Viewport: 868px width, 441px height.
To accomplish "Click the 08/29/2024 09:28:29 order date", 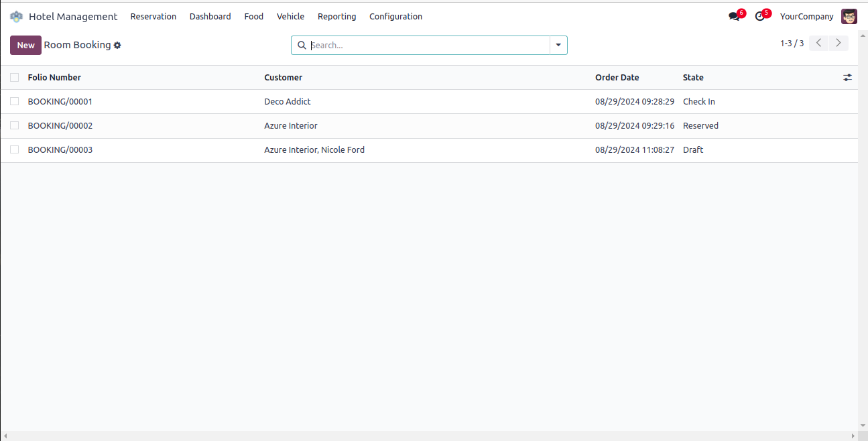I will click(x=635, y=102).
